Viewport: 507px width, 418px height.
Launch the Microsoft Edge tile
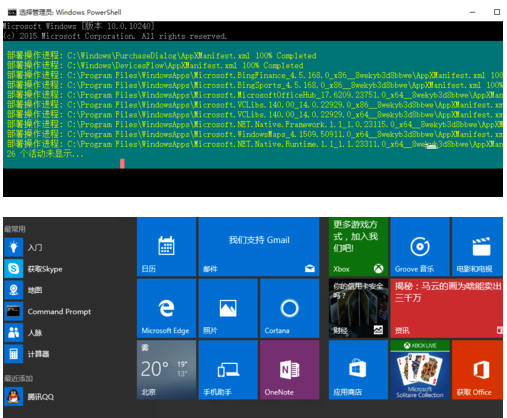(166, 308)
